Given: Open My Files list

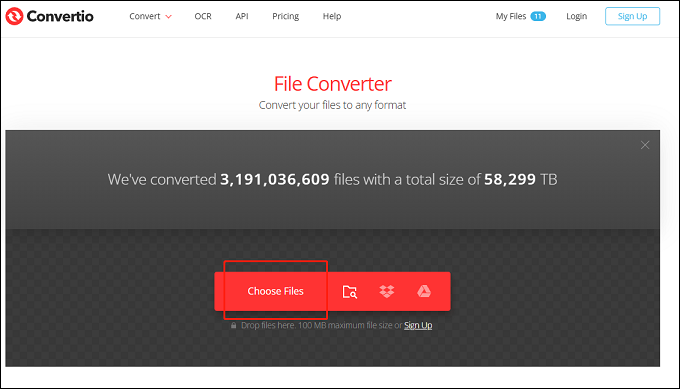Looking at the screenshot, I should 511,16.
